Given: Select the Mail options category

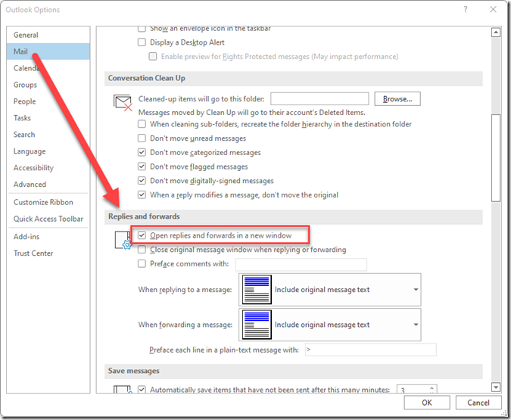Looking at the screenshot, I should [x=48, y=51].
